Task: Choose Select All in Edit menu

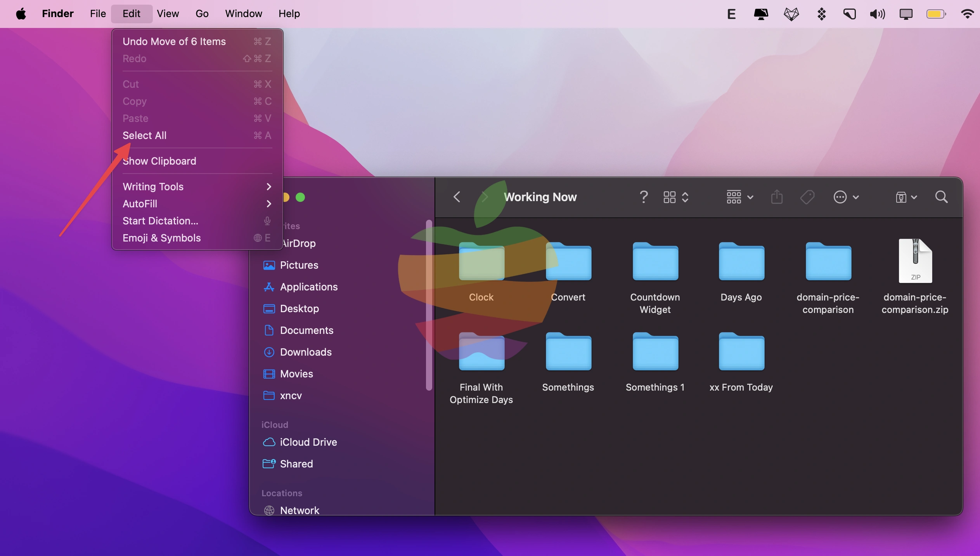Action: pyautogui.click(x=197, y=136)
